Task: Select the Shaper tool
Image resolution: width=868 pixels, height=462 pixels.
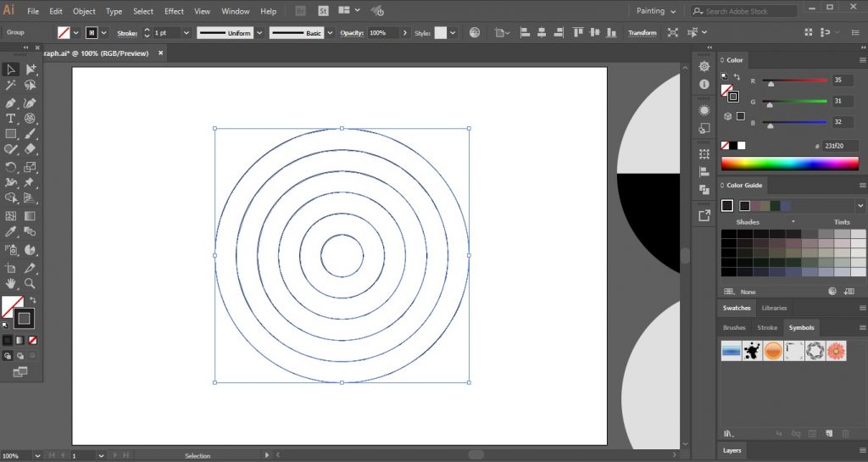Action: click(10, 149)
